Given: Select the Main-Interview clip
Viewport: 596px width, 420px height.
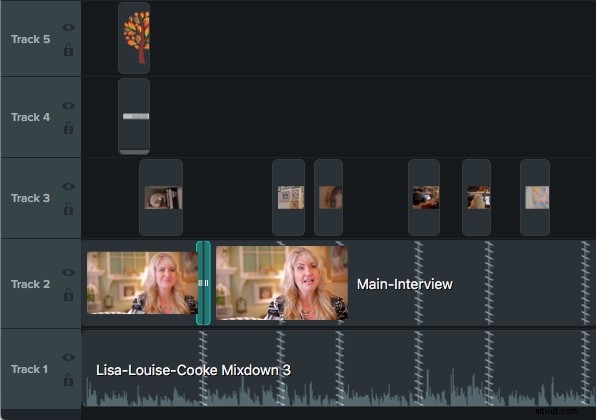Looking at the screenshot, I should click(405, 284).
